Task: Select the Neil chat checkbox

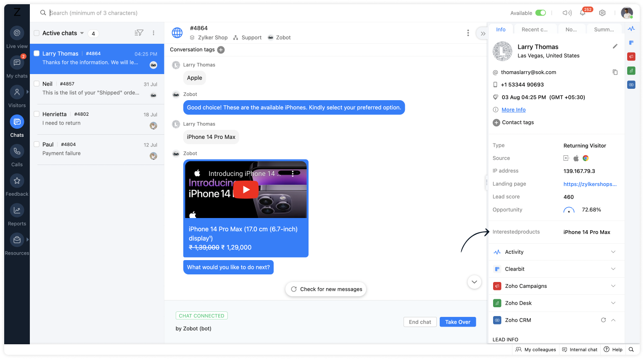Action: 37,84
